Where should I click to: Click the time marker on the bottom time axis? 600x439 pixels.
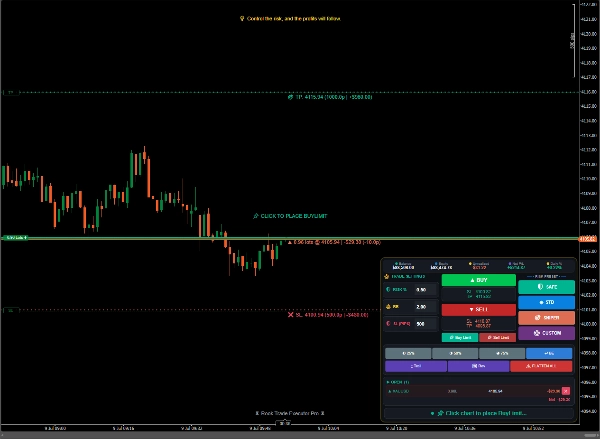click(284, 423)
